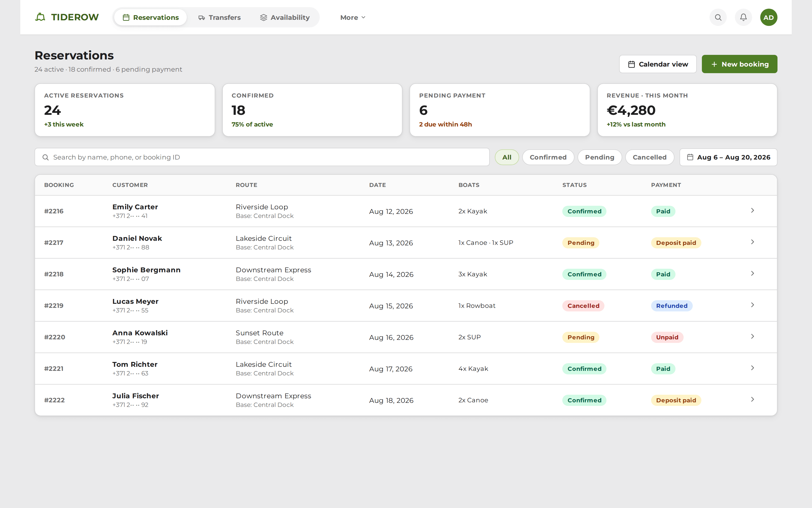
Task: Filter by Pending status chip
Action: coord(599,157)
